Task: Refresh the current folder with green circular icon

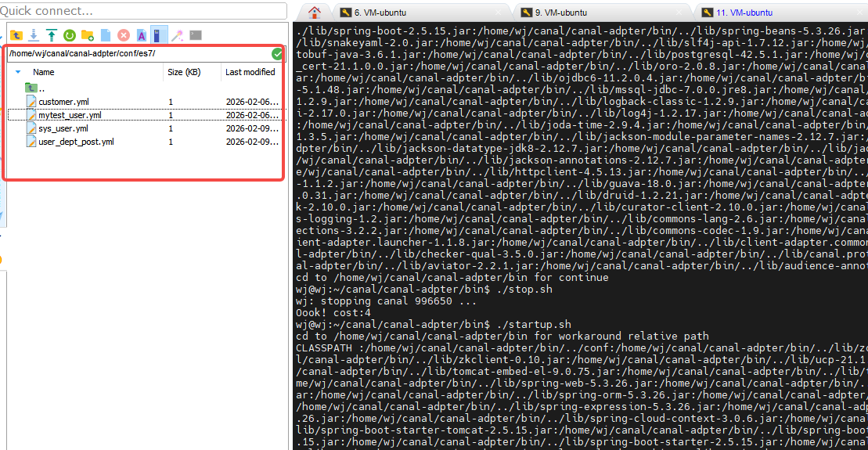Action: pos(69,35)
